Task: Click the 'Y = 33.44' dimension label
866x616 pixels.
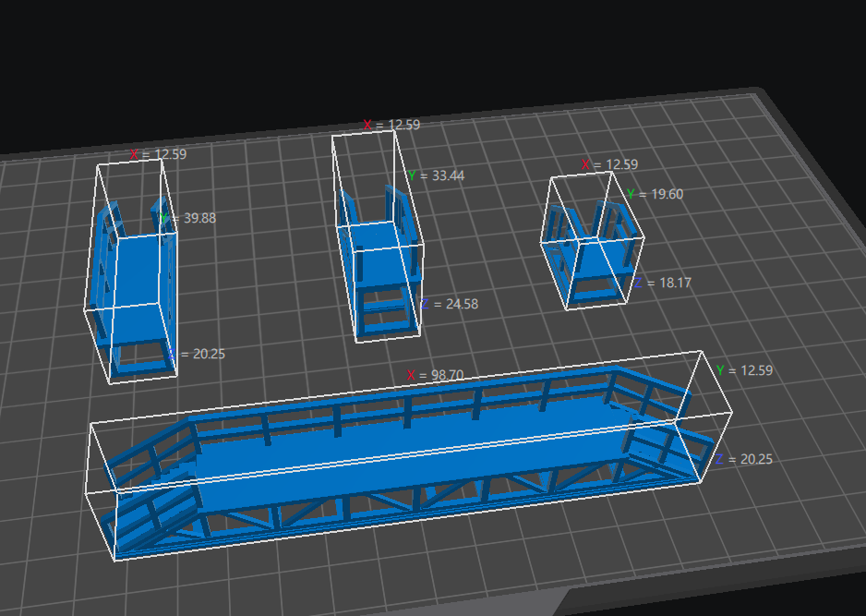Action: coord(437,175)
